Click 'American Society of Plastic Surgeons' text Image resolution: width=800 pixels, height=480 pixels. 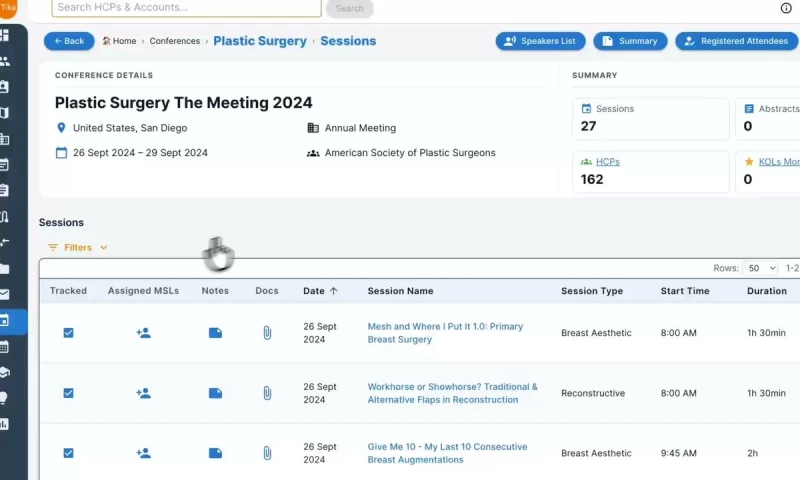[410, 153]
